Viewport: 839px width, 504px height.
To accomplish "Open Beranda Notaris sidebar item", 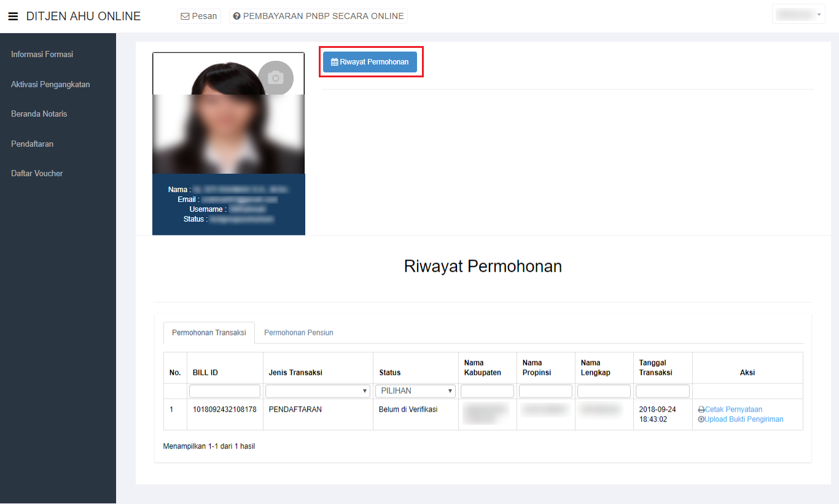I will pos(39,114).
